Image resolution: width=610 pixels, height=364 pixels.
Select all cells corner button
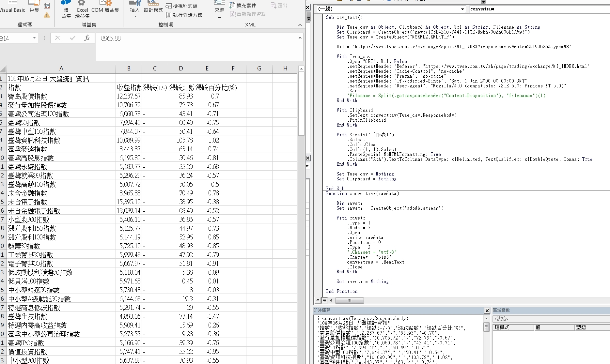(x=3, y=69)
